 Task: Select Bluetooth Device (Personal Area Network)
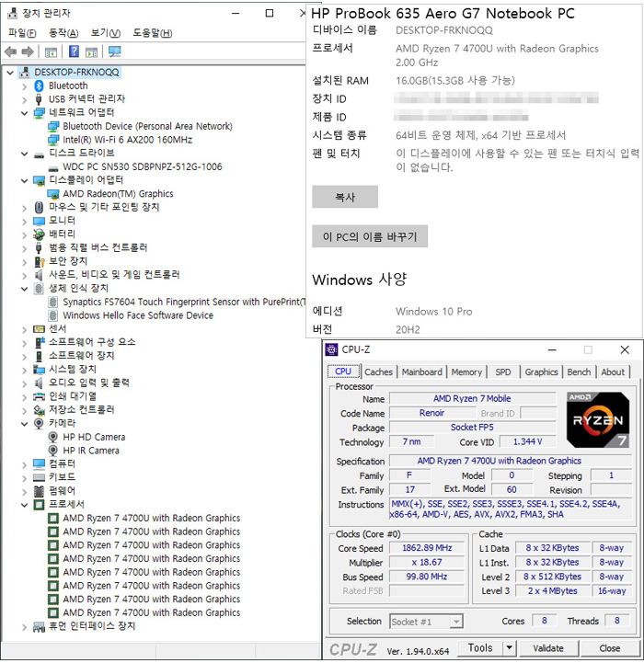(x=148, y=126)
